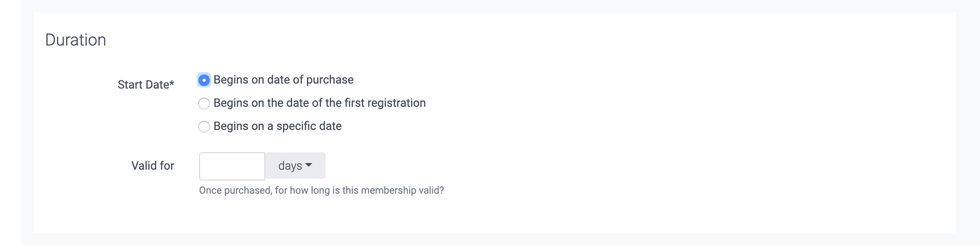Click the filled blue radio circle
The image size is (980, 245).
204,80
